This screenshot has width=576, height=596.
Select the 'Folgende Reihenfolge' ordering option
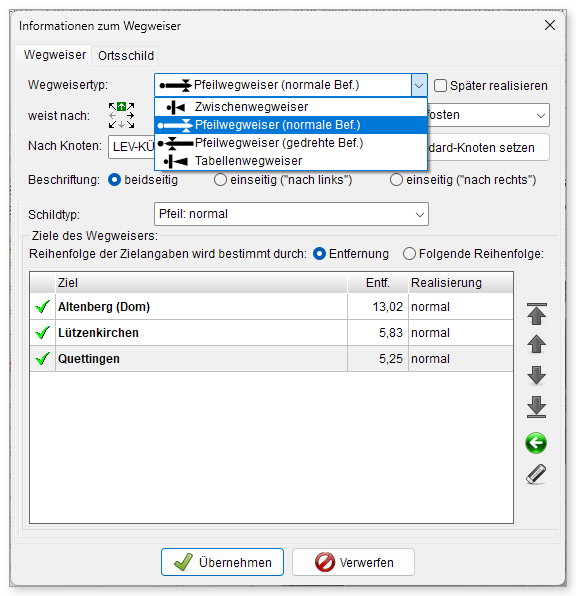pos(409,254)
